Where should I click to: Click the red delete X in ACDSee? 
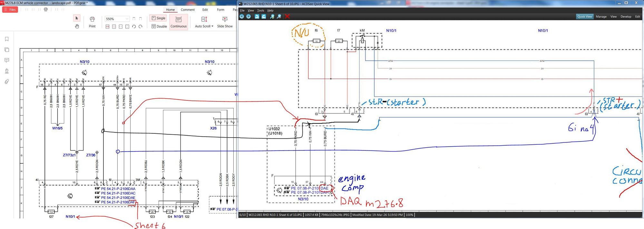pos(287,16)
